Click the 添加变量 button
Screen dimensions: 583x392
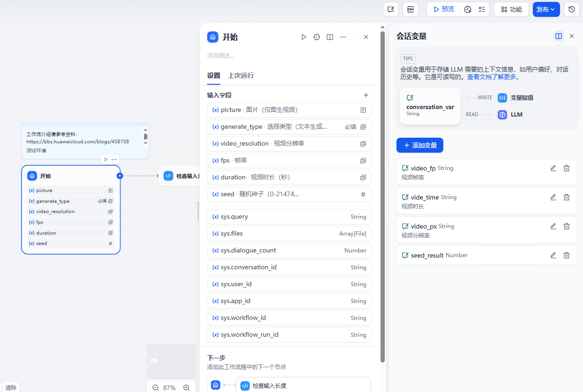(x=419, y=145)
